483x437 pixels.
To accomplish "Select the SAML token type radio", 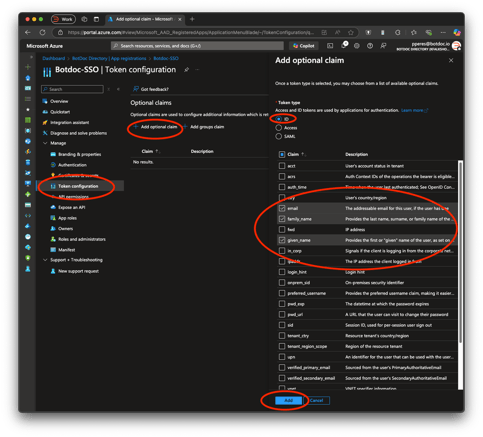I will (279, 136).
